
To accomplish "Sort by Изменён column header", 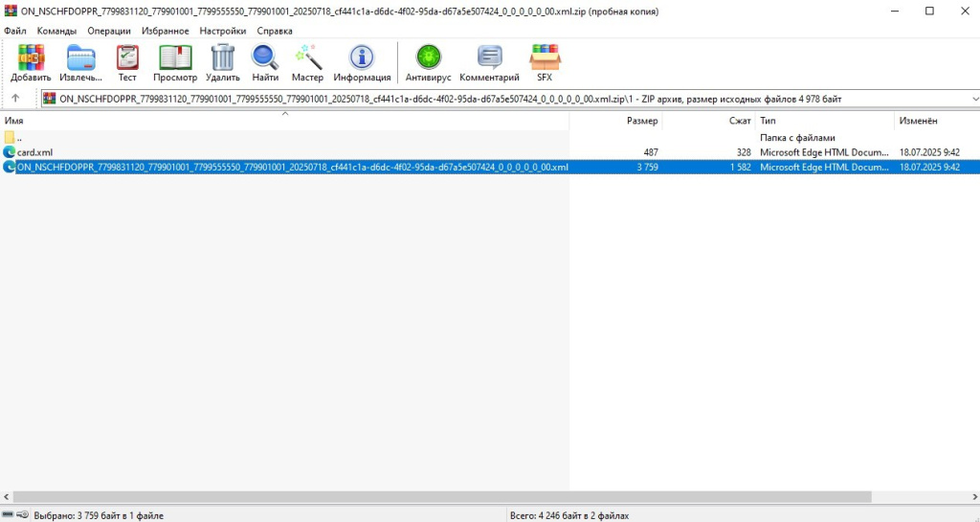I will (x=918, y=122).
